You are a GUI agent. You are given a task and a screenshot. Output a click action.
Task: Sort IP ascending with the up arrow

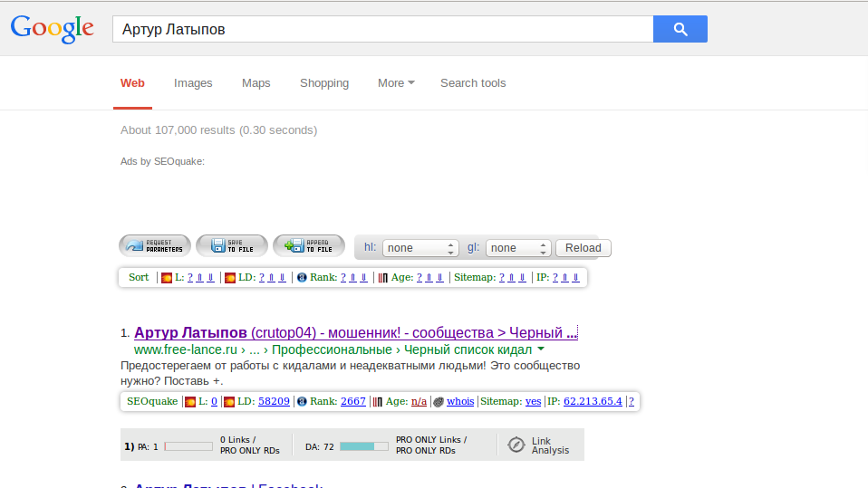click(x=564, y=277)
